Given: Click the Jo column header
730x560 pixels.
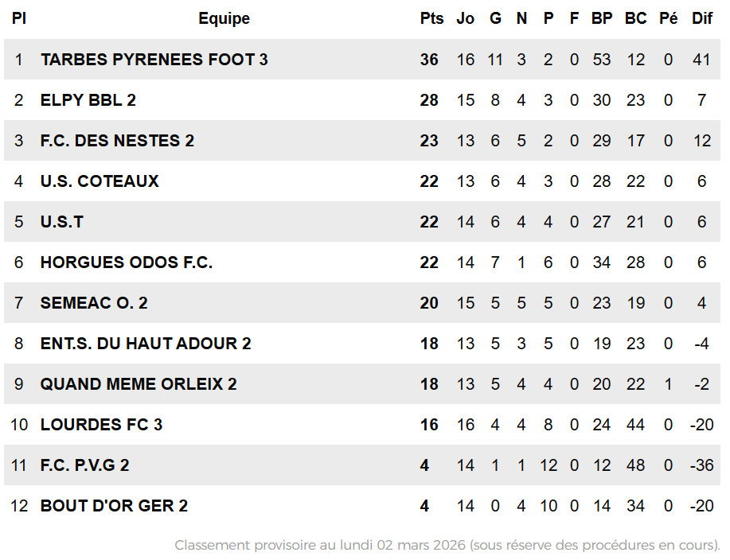Looking at the screenshot, I should (465, 18).
